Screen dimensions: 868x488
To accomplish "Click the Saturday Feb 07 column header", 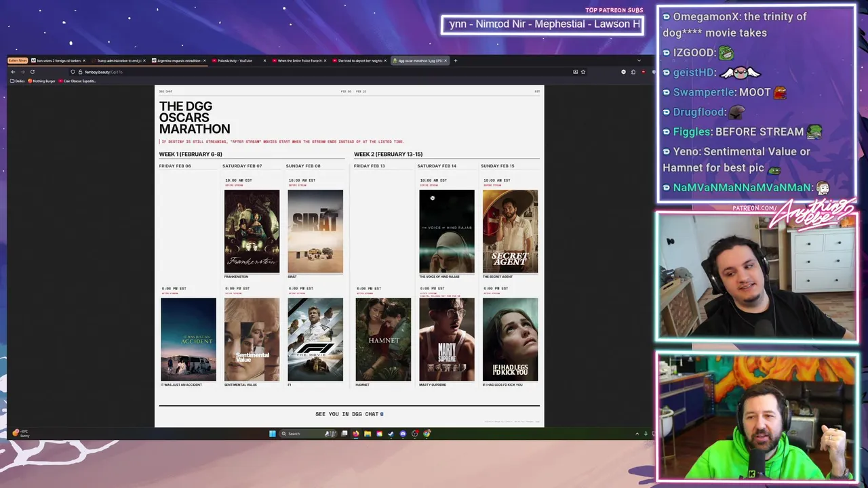I will coord(242,166).
